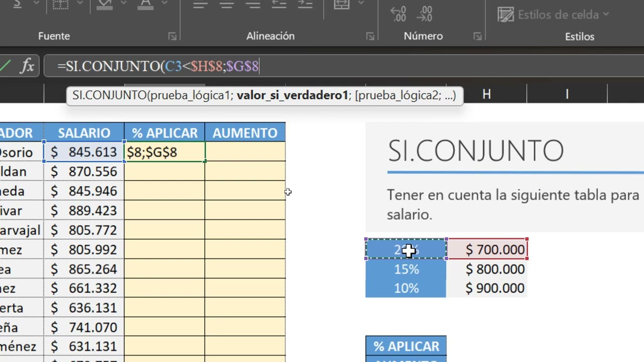The image size is (644, 362).
Task: Select column I header
Action: pos(567,94)
